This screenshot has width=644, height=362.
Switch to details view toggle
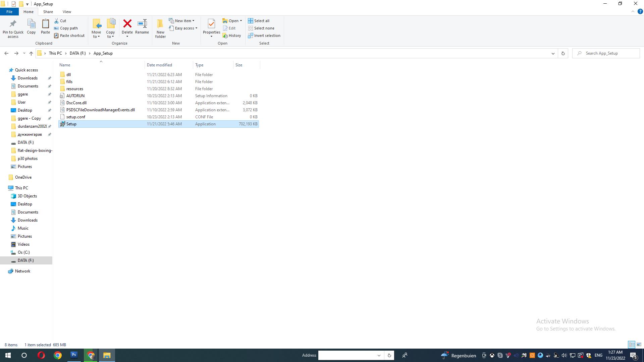631,345
